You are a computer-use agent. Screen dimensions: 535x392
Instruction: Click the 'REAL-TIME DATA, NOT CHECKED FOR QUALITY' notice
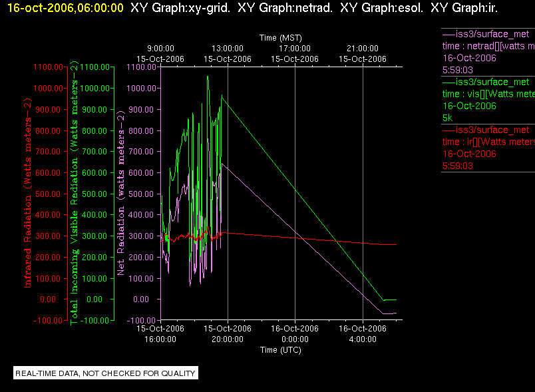(105, 373)
